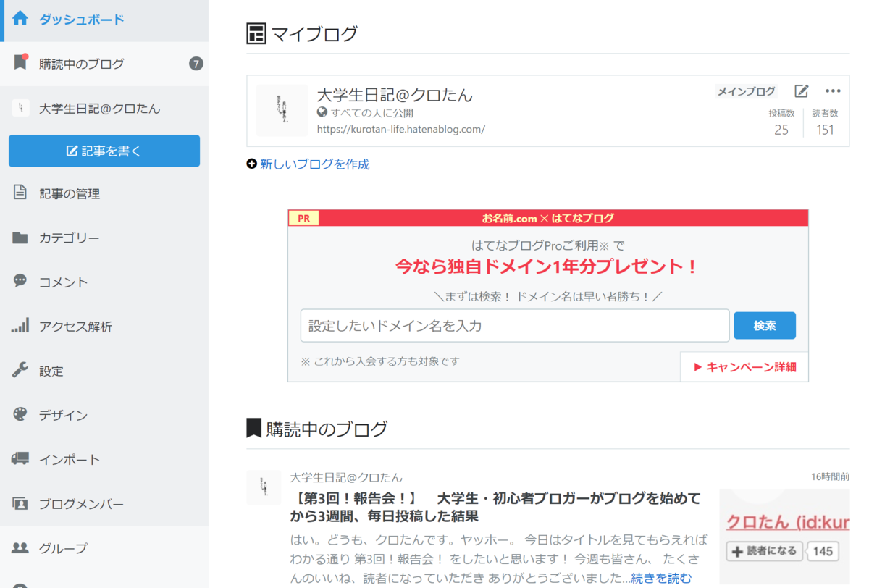Click the folder icon beside カテゴリー
This screenshot has height=588, width=869.
click(20, 238)
